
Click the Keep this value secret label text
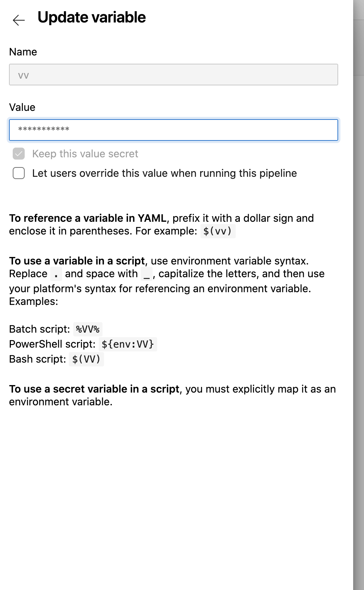pyautogui.click(x=85, y=154)
